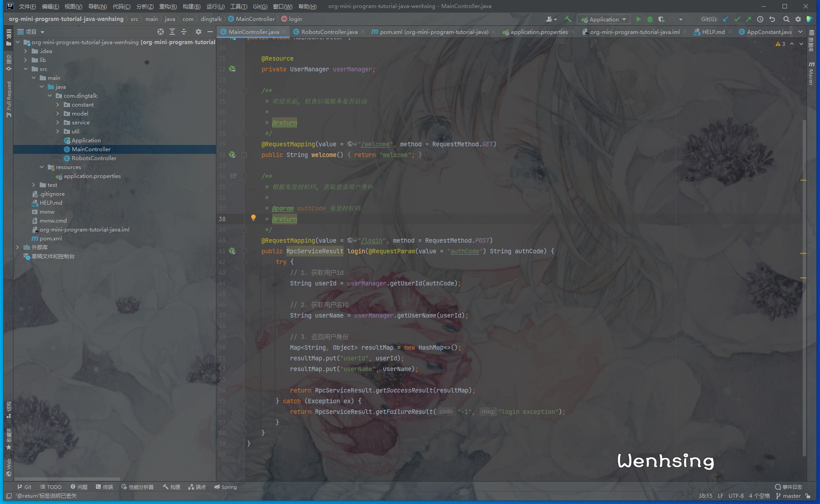Rollback changes with the undo arrow
Image resolution: width=820 pixels, height=504 pixels.
point(772,19)
